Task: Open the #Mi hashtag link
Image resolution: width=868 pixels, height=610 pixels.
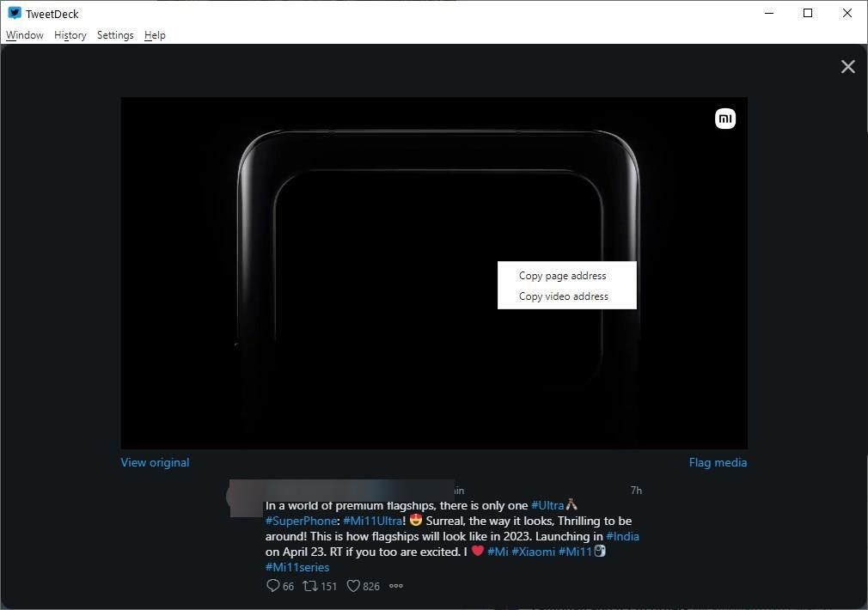Action: tap(498, 552)
